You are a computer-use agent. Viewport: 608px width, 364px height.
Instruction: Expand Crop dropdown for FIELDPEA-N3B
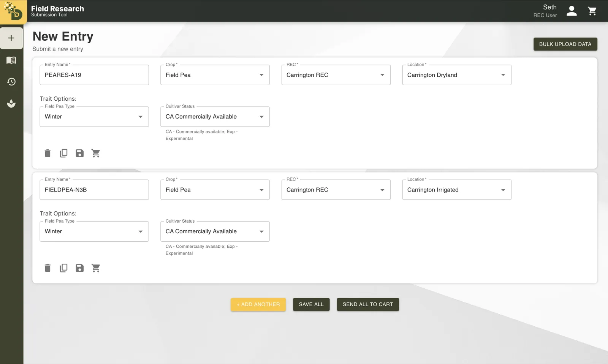(x=215, y=190)
